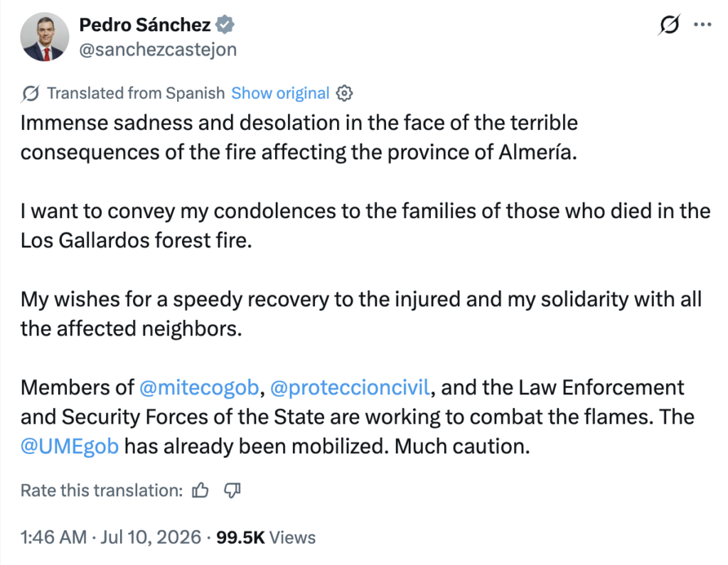Click the Grok icon in the post's top corner

[x=669, y=25]
